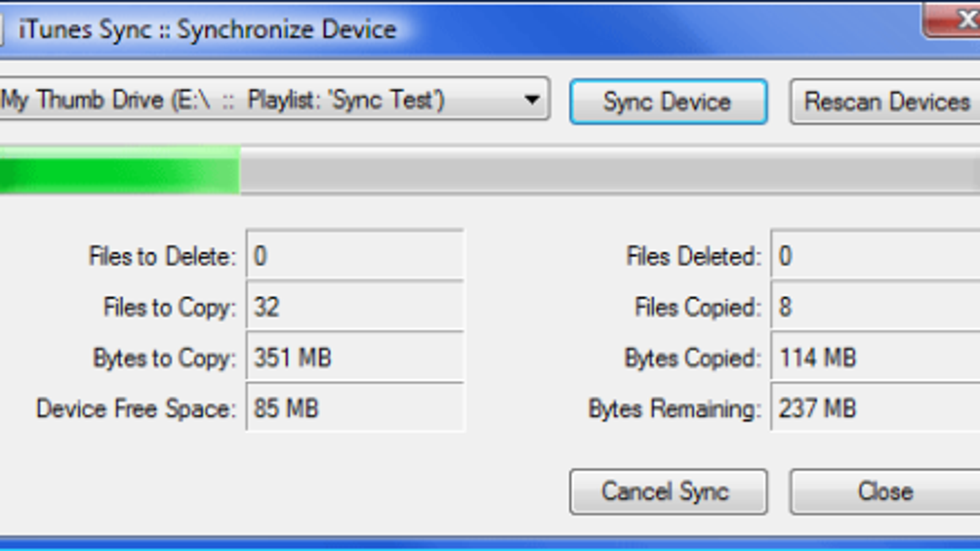The image size is (980, 551).
Task: Click the Close button at bottom
Action: [x=886, y=492]
